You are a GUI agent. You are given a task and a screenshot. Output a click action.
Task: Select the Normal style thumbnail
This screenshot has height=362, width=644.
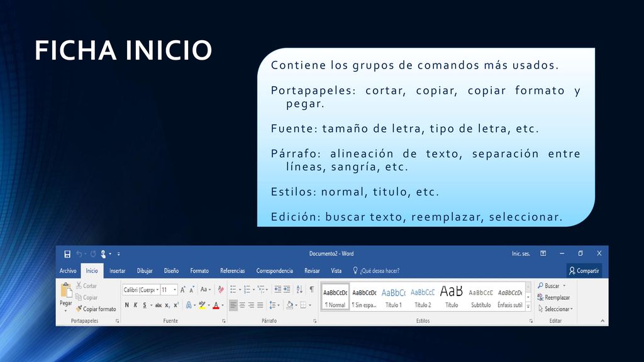click(335, 297)
